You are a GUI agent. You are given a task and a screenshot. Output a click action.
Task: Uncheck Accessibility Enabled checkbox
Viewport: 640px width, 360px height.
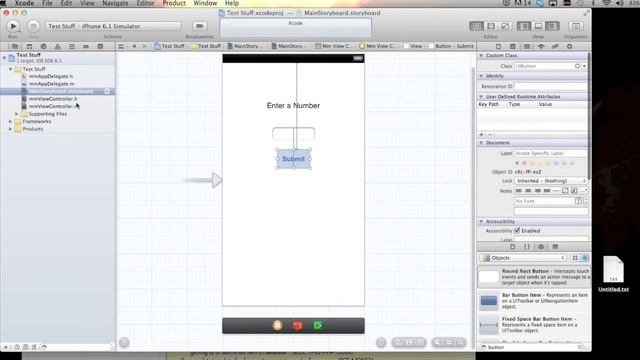pyautogui.click(x=517, y=231)
